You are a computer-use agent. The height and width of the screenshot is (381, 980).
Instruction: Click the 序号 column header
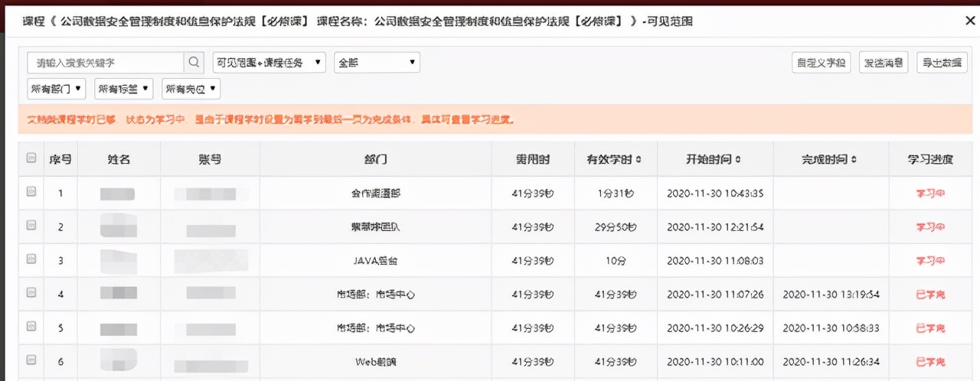(60, 160)
